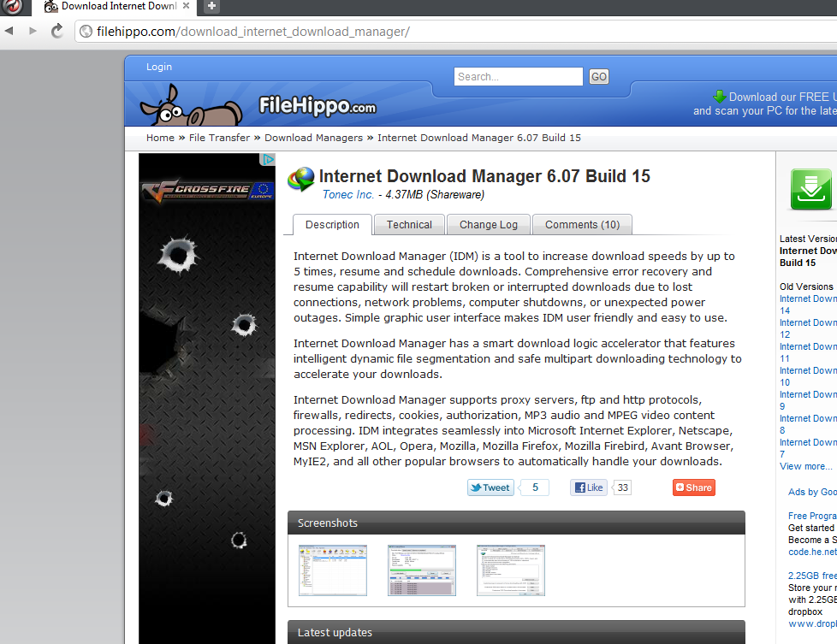The height and width of the screenshot is (644, 837).
Task: Click the Tonec Inc. developer link
Action: [348, 195]
